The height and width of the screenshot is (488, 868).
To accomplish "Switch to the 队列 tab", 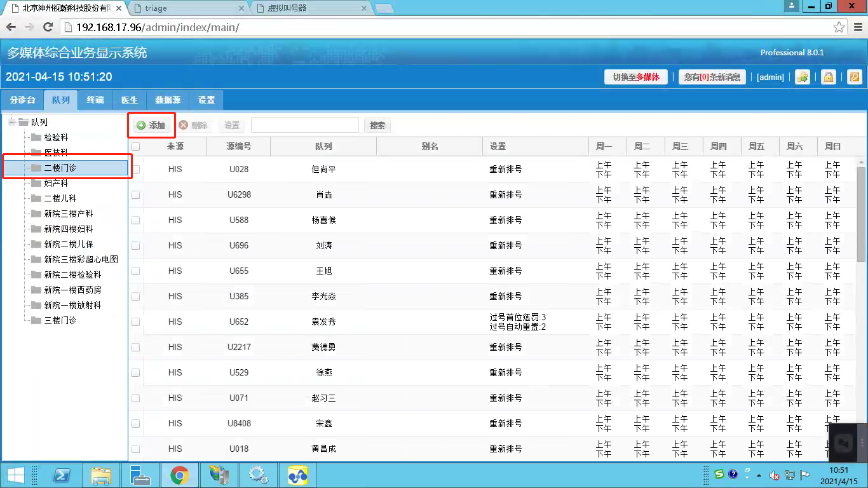I will click(x=61, y=100).
